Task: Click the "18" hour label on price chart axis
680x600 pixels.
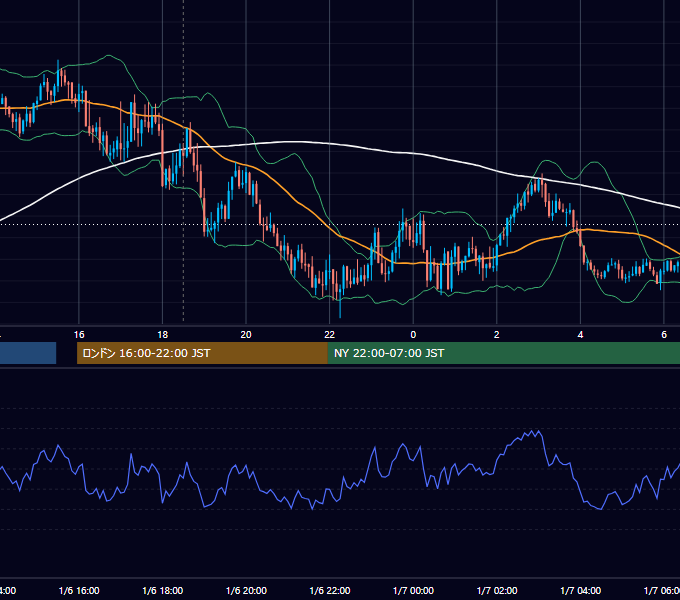Action: click(x=163, y=334)
